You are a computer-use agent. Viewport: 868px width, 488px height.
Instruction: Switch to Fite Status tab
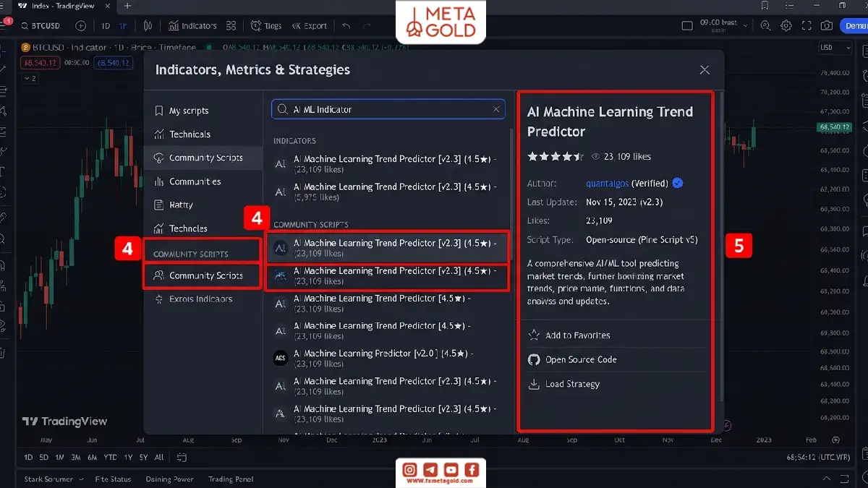114,479
